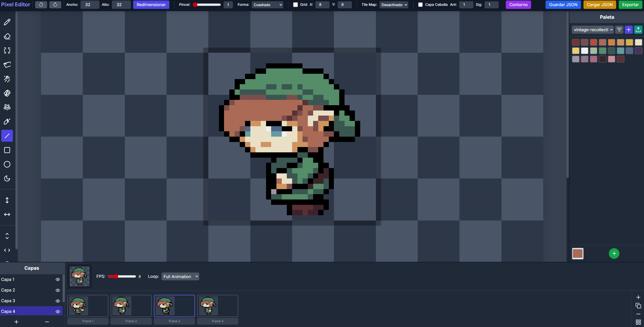Pick the teal palette swatch

click(620, 51)
